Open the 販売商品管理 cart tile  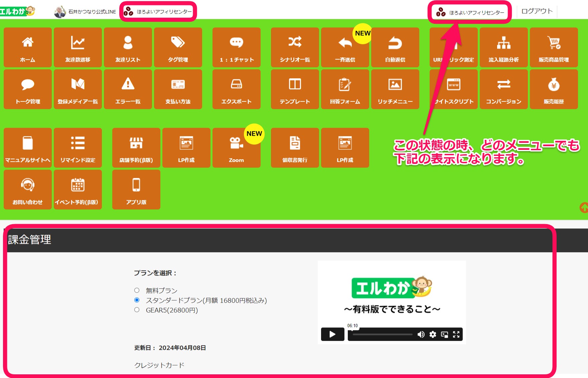coord(554,48)
